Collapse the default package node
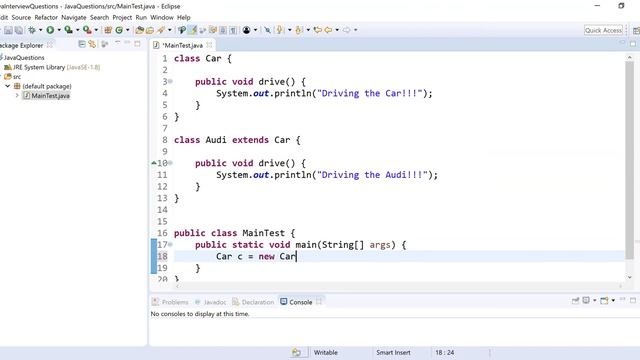The height and width of the screenshot is (360, 640). click(7, 86)
